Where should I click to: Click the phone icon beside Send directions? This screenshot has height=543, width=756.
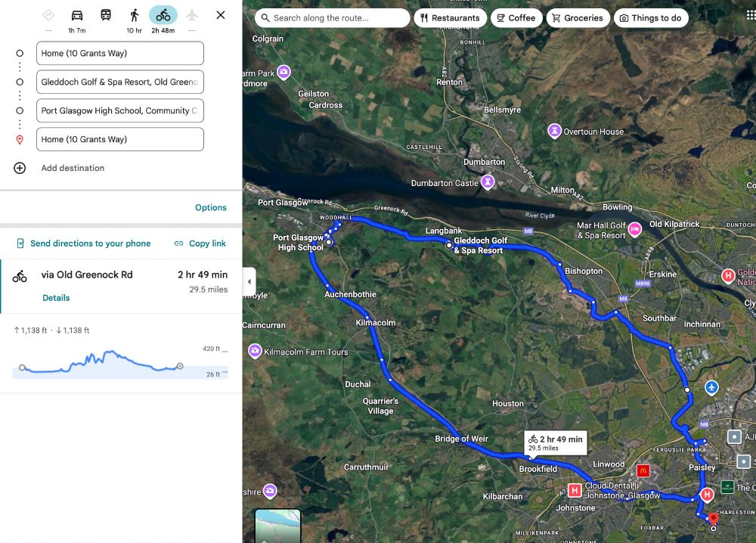coord(20,243)
